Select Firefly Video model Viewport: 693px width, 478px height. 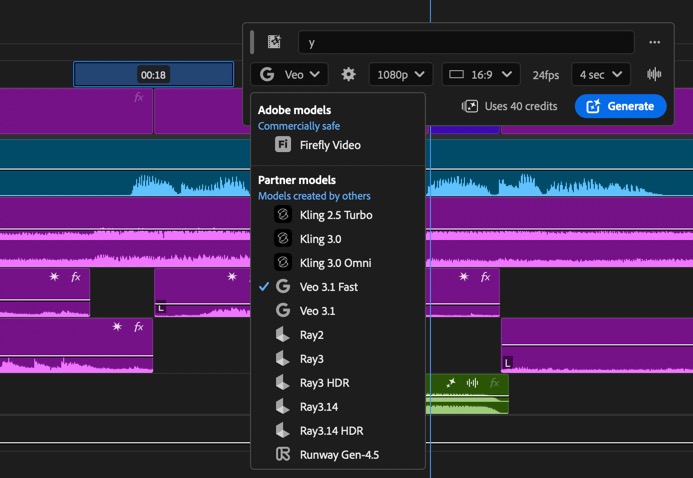click(338, 145)
